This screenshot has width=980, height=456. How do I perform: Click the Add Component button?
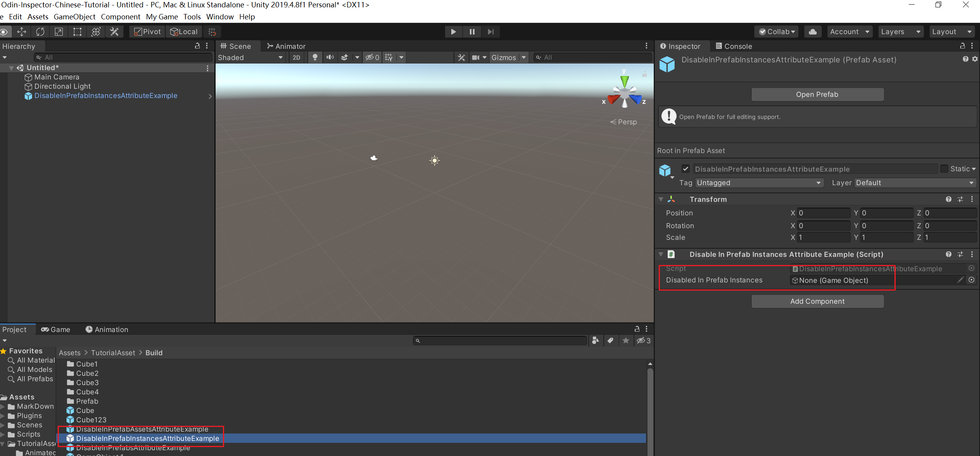point(817,301)
